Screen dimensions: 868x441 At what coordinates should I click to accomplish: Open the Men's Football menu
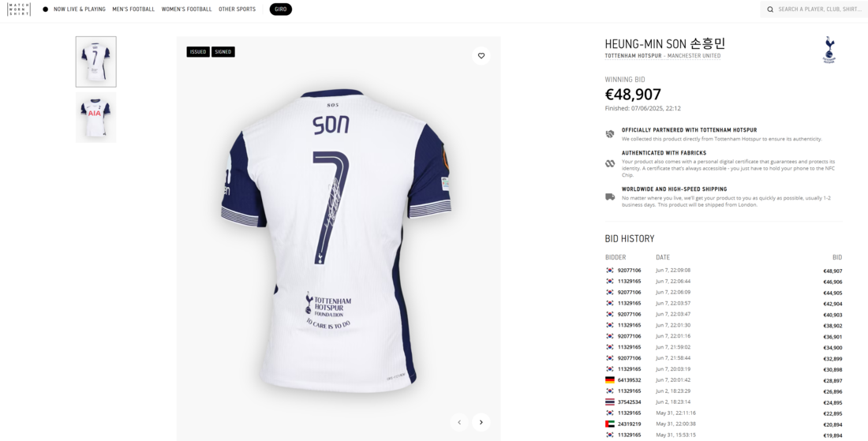tap(133, 9)
